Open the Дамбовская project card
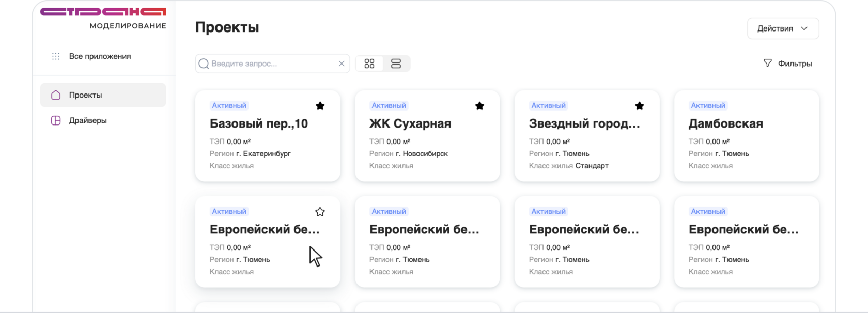Viewport: 868px width, 313px height. [747, 136]
